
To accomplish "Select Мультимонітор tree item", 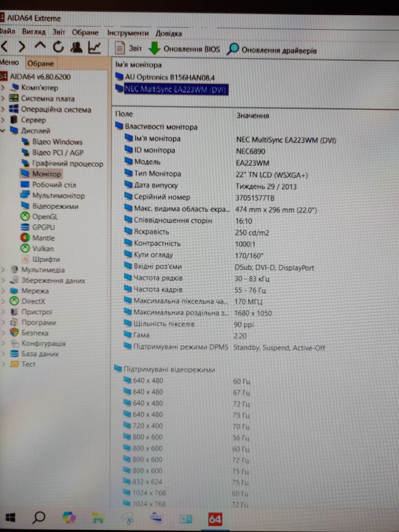I will click(58, 196).
